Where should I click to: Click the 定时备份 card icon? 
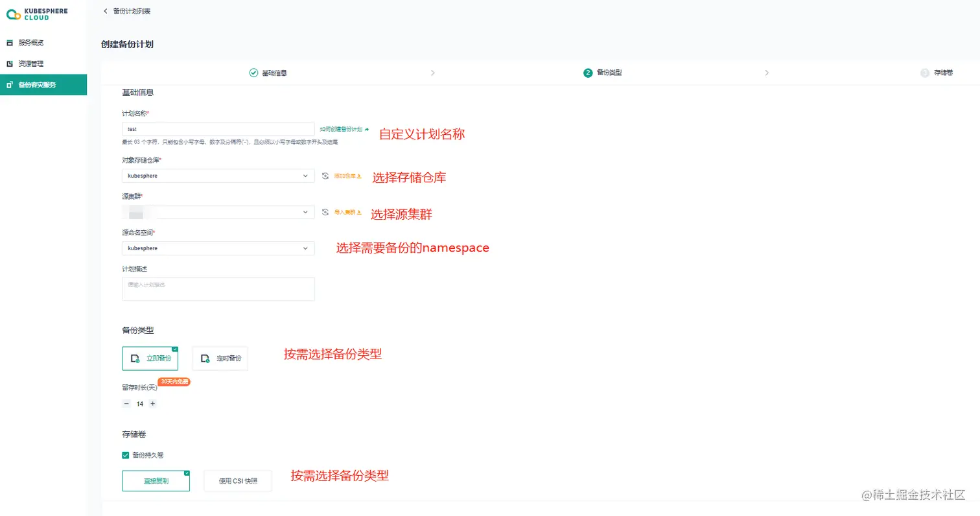(205, 358)
